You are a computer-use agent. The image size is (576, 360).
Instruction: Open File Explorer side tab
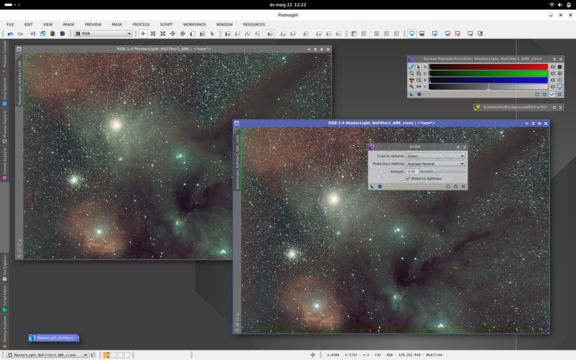(4, 268)
